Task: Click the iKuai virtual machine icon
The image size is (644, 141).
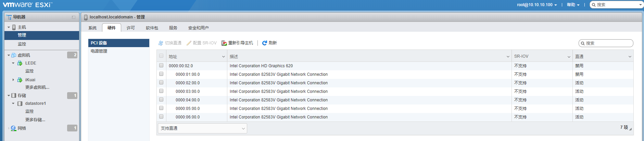Action: click(x=20, y=80)
